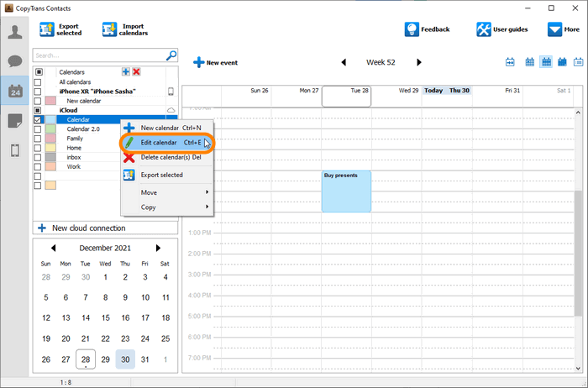
Task: Click the scrollbar down arrow in week grid
Action: click(578, 369)
